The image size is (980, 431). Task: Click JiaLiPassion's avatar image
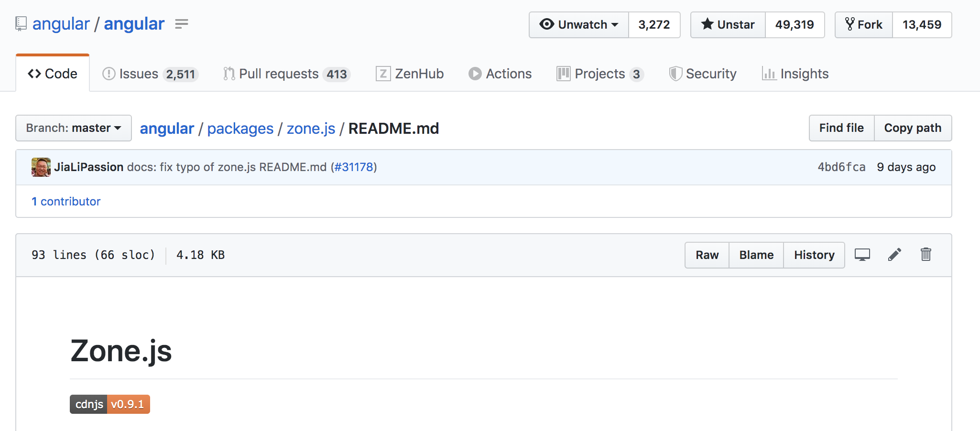pyautogui.click(x=41, y=167)
